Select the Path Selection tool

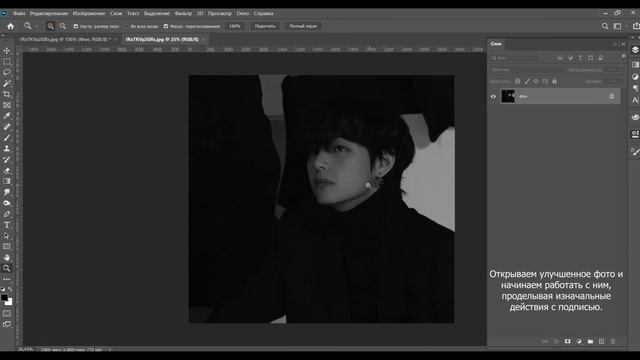(7, 236)
